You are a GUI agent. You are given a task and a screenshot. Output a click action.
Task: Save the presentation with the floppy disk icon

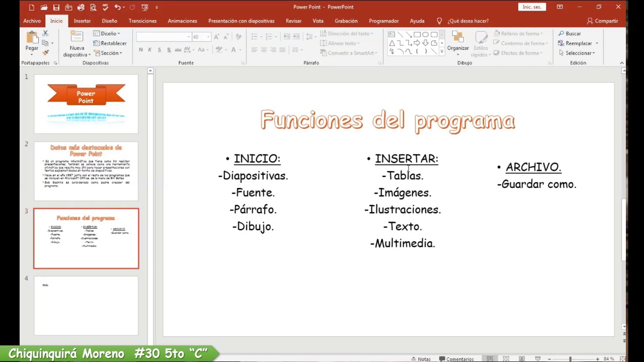tap(56, 7)
